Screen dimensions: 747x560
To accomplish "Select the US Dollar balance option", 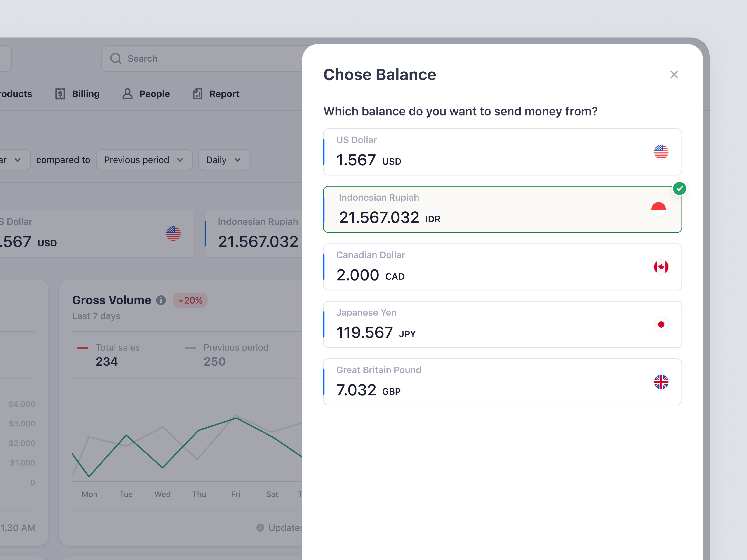I will click(x=502, y=152).
